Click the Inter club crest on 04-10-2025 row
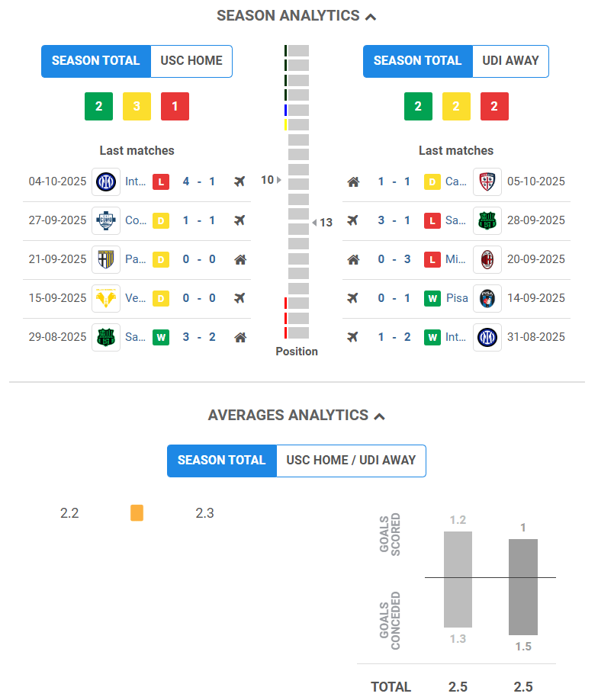 coord(105,181)
